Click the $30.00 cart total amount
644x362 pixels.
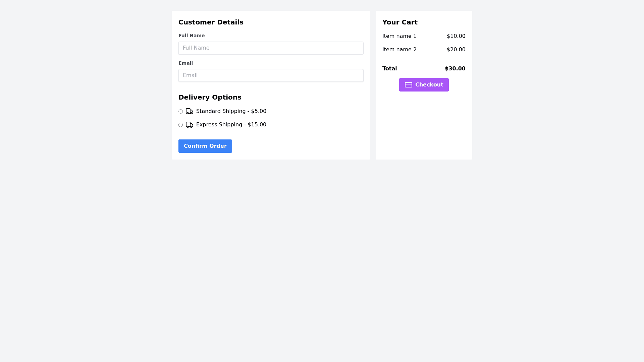(455, 69)
